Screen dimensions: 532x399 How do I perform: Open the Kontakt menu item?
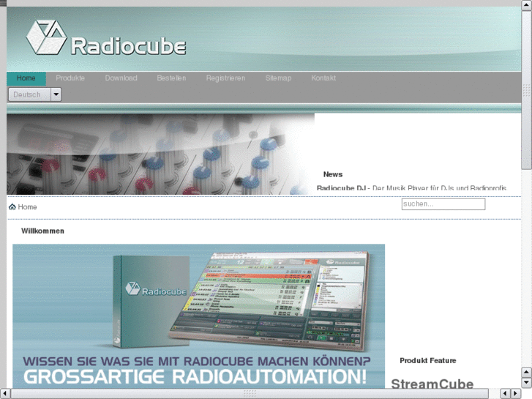[323, 78]
